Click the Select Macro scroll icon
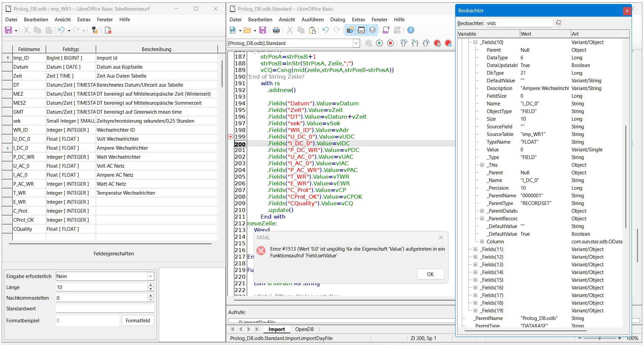This screenshot has height=345, width=644. (x=386, y=30)
